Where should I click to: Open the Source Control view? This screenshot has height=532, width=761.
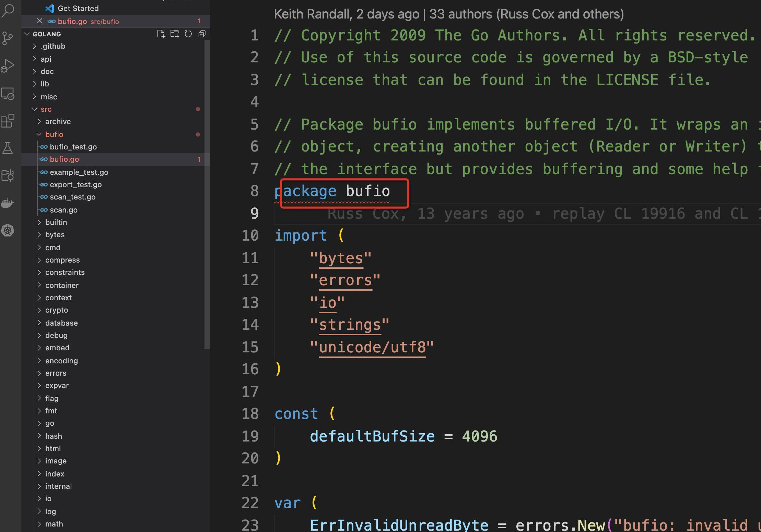[x=8, y=38]
